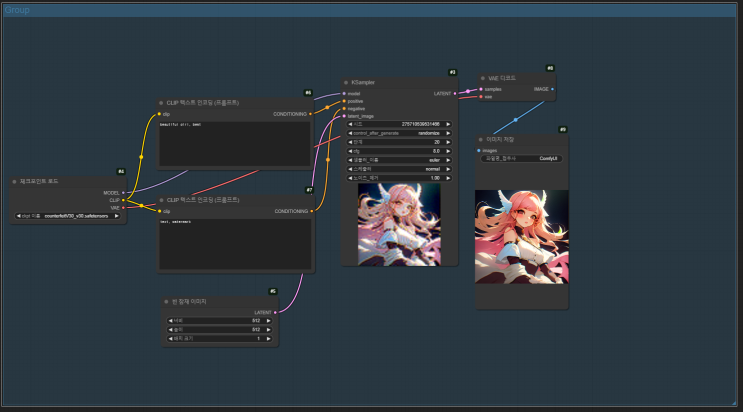Click the checkpoint loader MODEL output port
The width and height of the screenshot is (743, 412).
click(124, 193)
